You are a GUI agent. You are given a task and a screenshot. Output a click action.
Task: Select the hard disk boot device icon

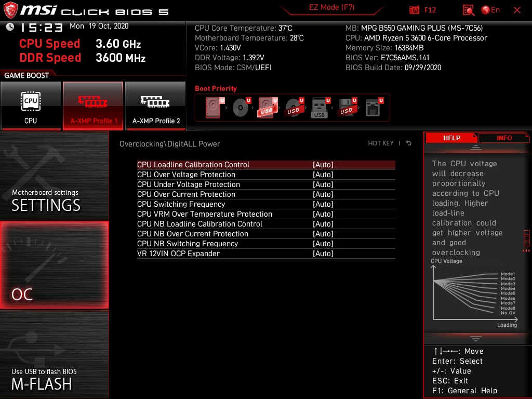pyautogui.click(x=212, y=108)
